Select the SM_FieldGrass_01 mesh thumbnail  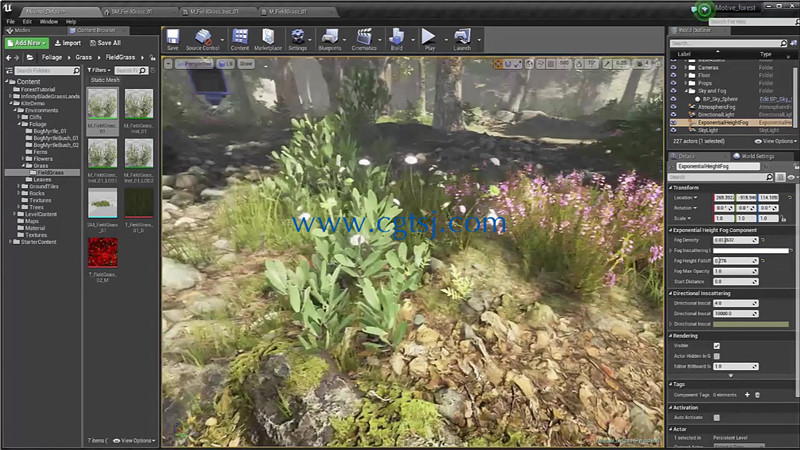pyautogui.click(x=103, y=203)
